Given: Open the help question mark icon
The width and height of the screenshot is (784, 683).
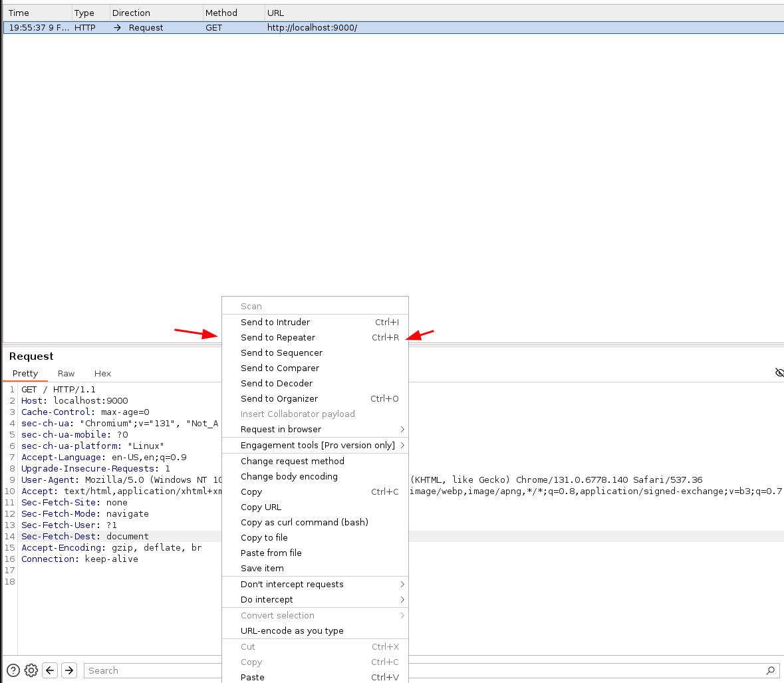Looking at the screenshot, I should coord(13,670).
